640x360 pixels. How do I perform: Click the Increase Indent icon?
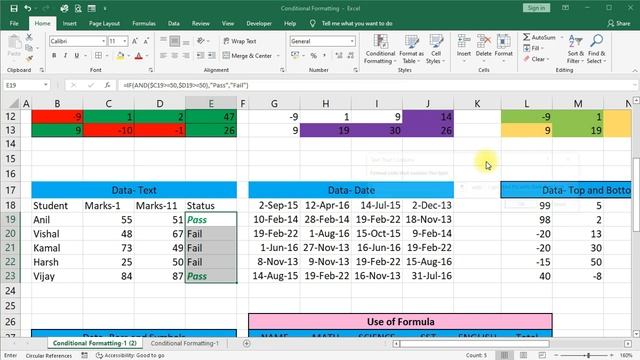click(211, 56)
